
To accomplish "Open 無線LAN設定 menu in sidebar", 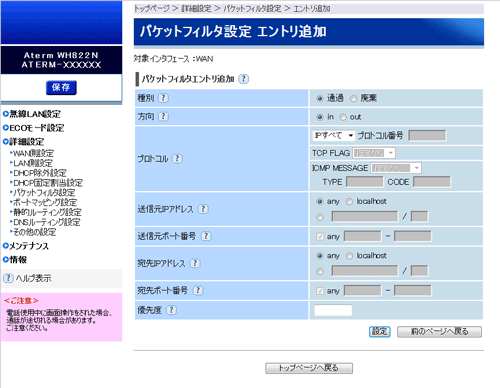I will [35, 114].
